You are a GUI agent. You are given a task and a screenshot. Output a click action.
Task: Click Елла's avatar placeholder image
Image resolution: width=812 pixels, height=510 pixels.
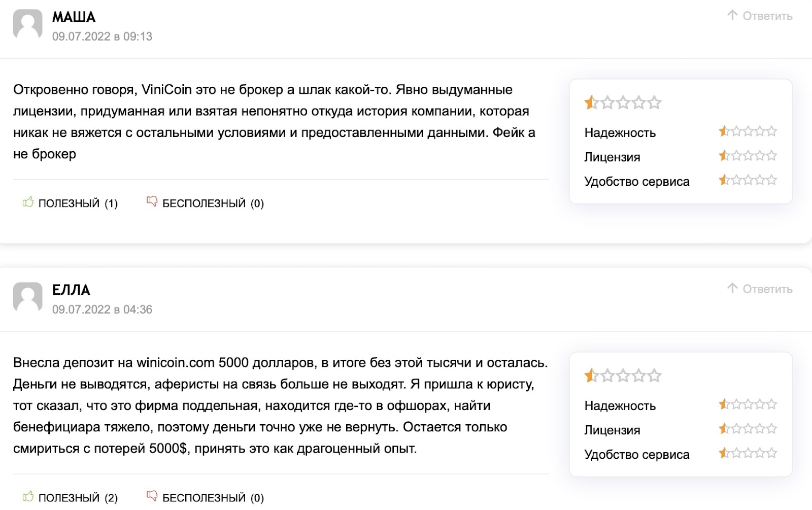click(27, 297)
